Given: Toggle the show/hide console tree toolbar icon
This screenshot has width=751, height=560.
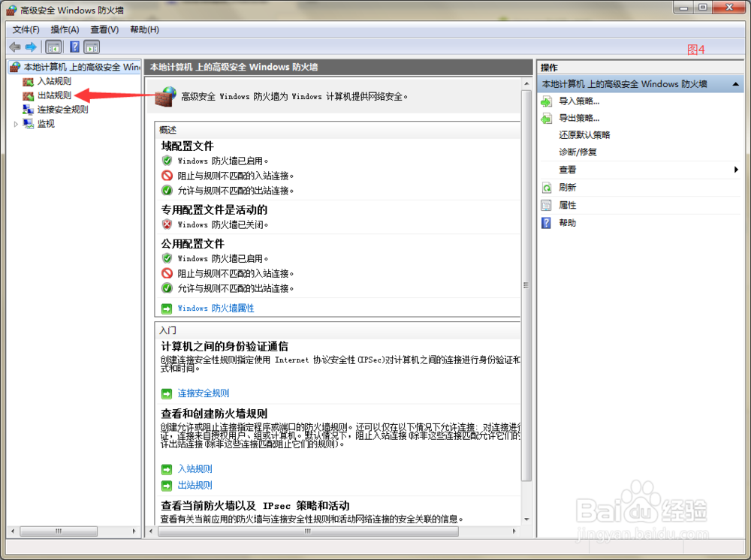Looking at the screenshot, I should click(x=53, y=47).
